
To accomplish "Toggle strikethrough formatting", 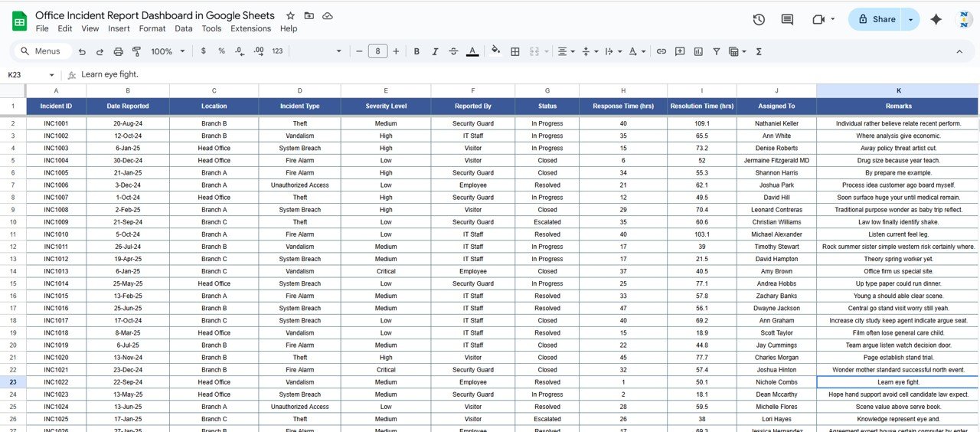I will click(453, 51).
